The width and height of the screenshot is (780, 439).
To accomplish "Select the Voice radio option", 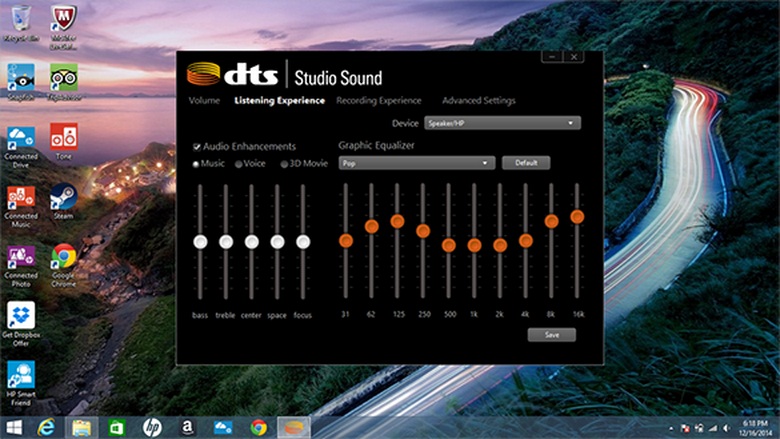I will click(x=239, y=163).
